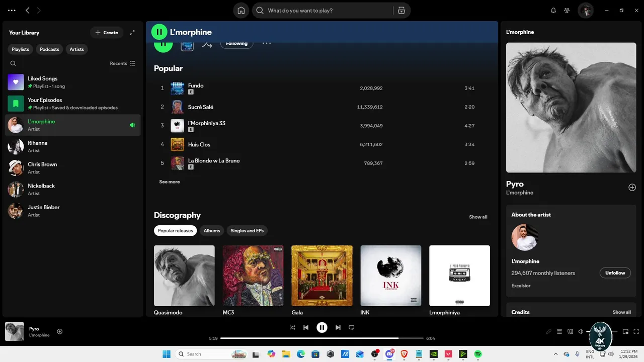Mute with the player volume speaker icon
644x362 pixels.
[x=581, y=332]
